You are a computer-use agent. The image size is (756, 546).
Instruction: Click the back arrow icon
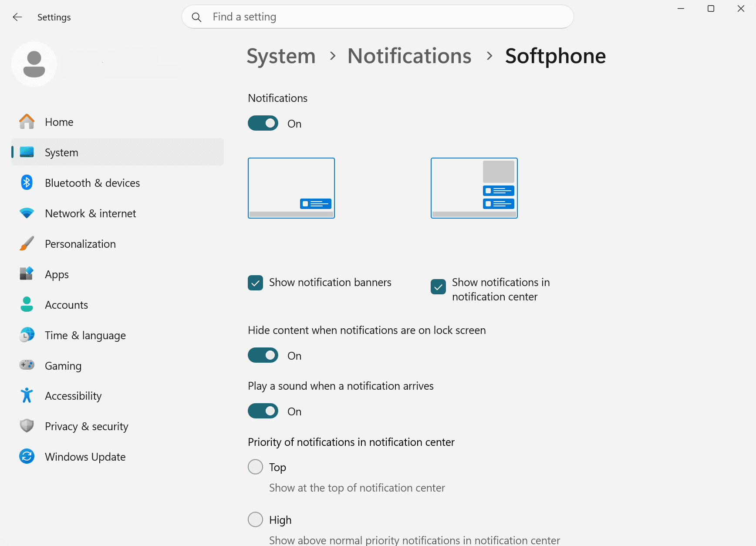click(17, 17)
